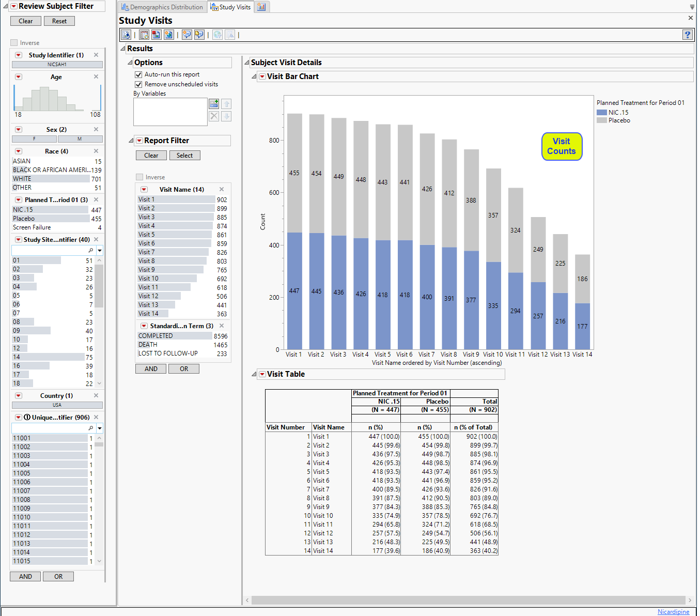Click the NIC .15 legend color swatch

601,113
